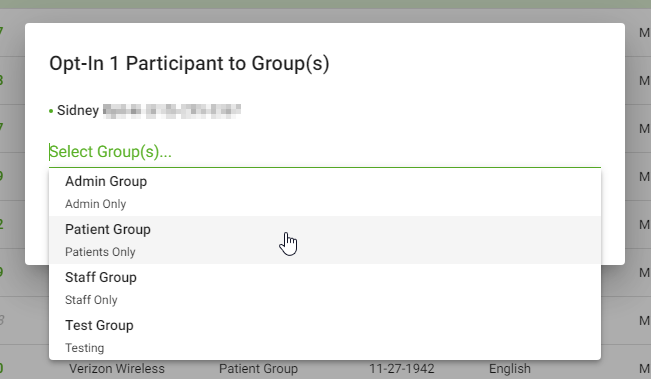The width and height of the screenshot is (651, 379).
Task: Click the italic gray 3 at left edge
Action: [2, 320]
